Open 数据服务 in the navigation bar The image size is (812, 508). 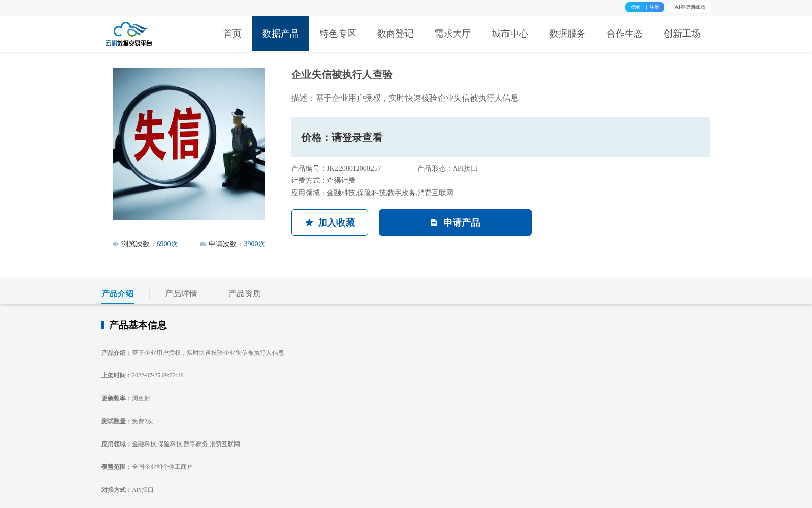click(x=567, y=34)
